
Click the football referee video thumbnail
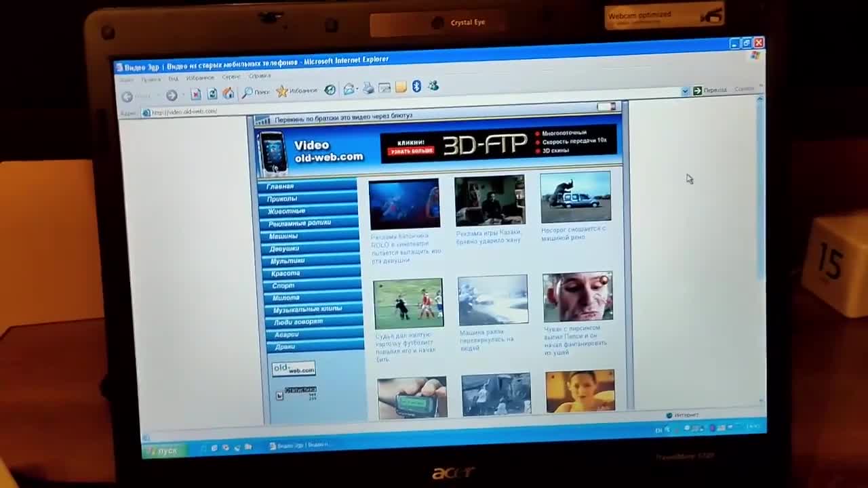(x=408, y=303)
